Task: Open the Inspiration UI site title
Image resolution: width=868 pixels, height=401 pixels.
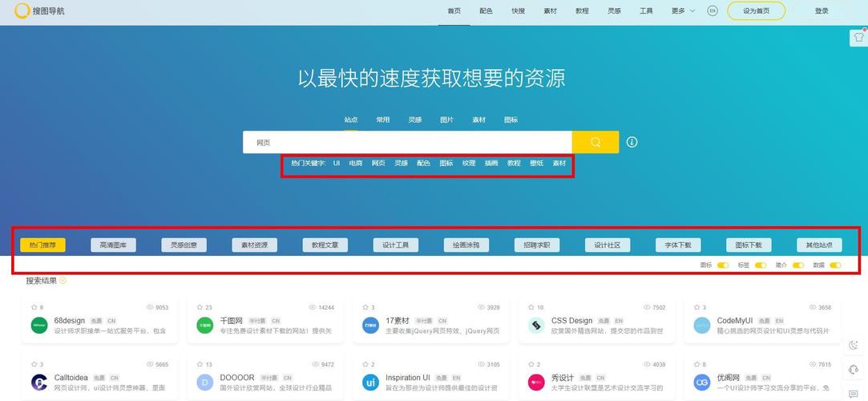Action: [x=407, y=378]
